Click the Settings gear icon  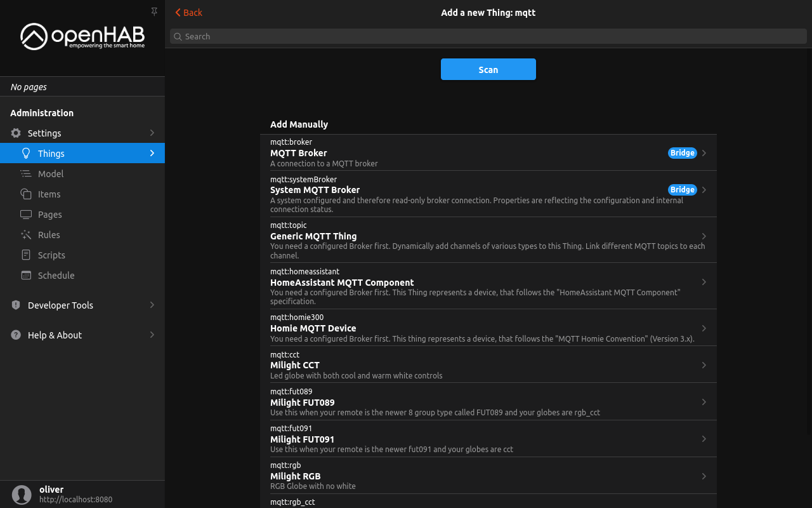16,133
